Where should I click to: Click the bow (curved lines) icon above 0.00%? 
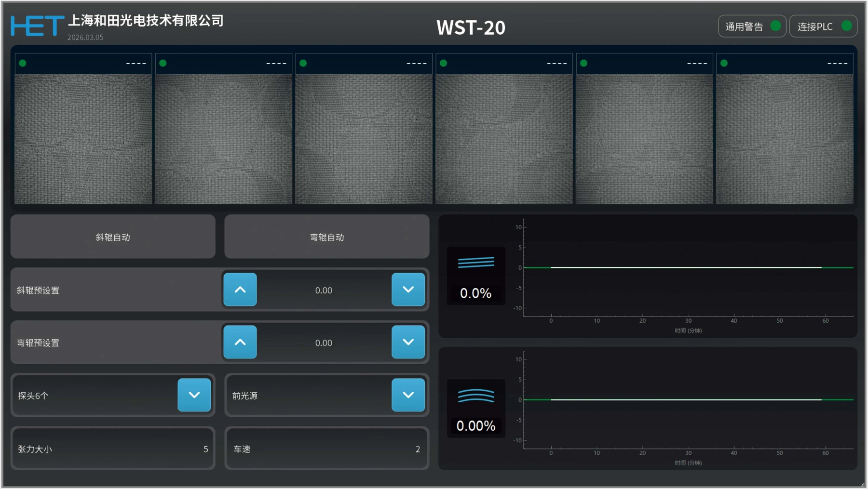pyautogui.click(x=476, y=396)
